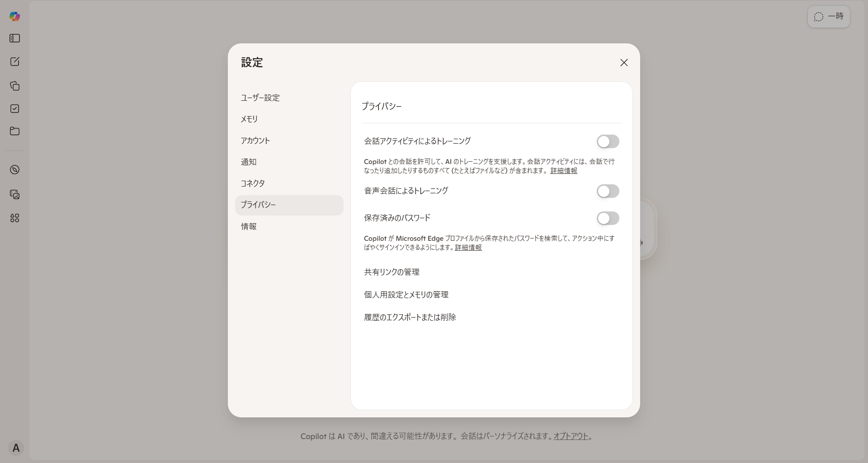Screen dimensions: 868x463
Task: Open the account avatar "A"
Action: (x=16, y=448)
